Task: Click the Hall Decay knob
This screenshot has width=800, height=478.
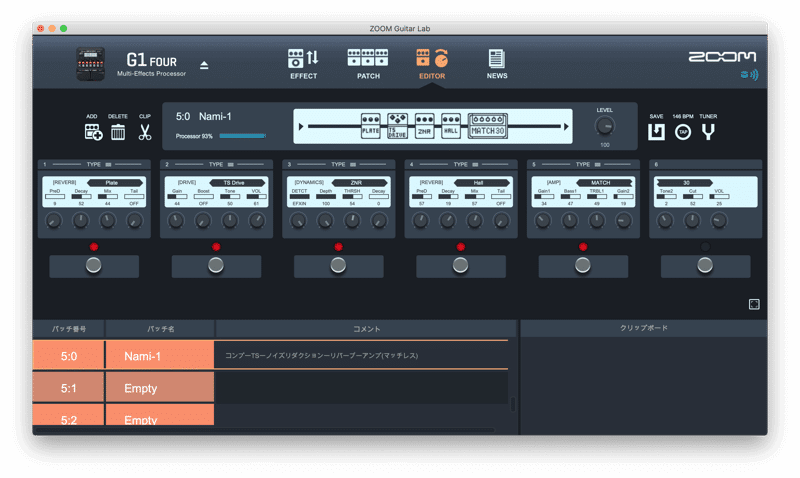Action: tap(447, 221)
